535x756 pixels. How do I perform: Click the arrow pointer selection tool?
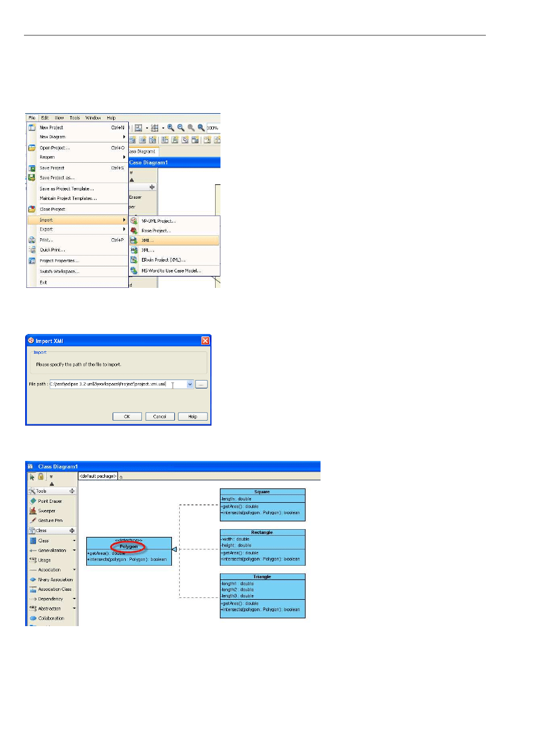coord(32,476)
